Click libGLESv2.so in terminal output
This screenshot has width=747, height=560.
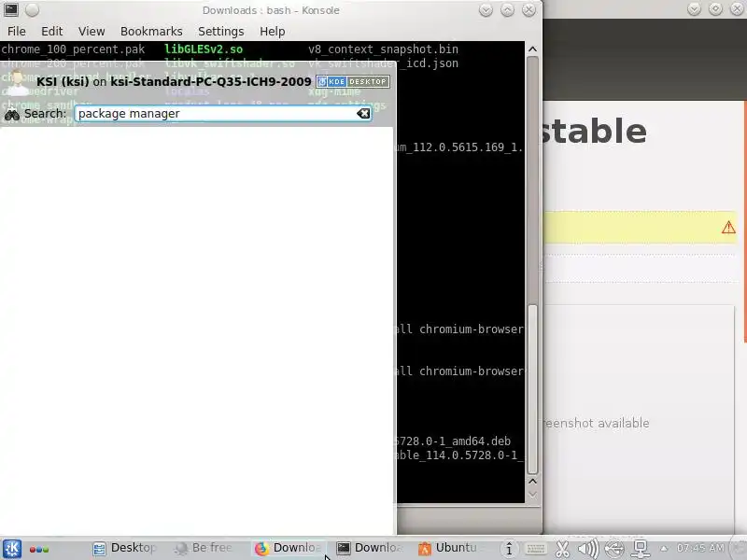pyautogui.click(x=204, y=49)
